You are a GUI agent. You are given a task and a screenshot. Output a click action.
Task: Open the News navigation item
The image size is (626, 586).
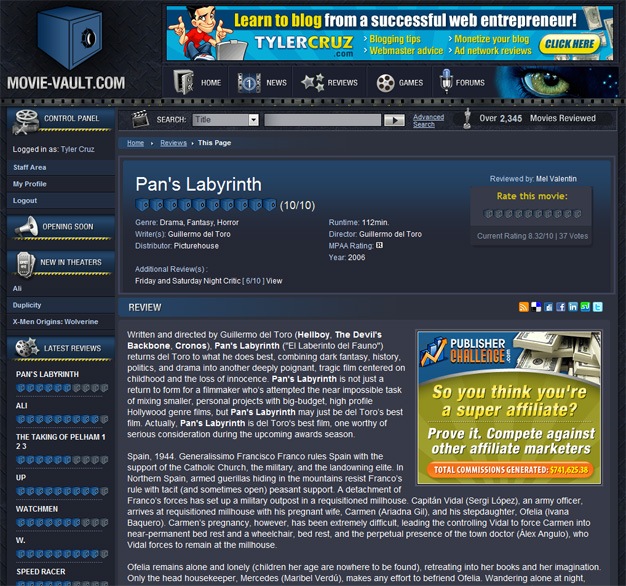261,83
